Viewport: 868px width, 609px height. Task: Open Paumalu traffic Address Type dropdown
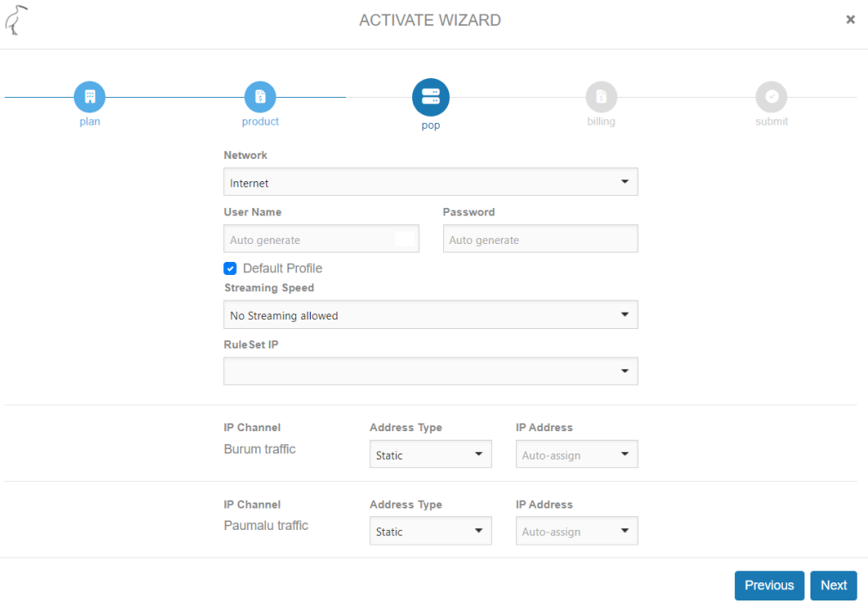point(430,532)
